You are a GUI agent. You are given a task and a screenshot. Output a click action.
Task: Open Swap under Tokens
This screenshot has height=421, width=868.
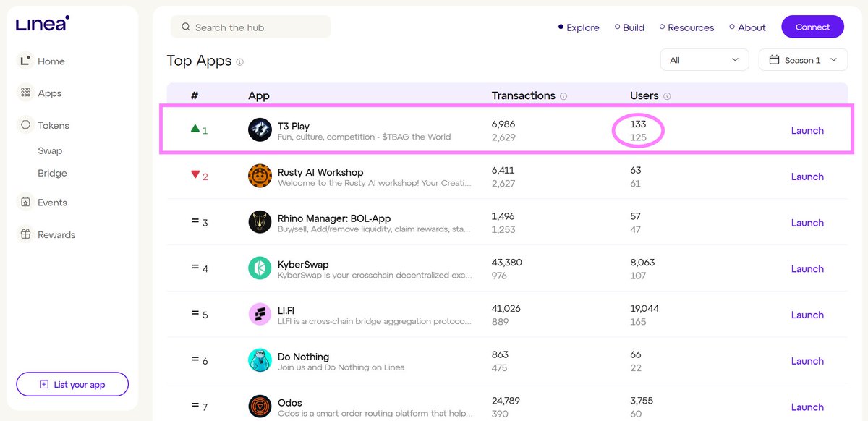point(50,150)
